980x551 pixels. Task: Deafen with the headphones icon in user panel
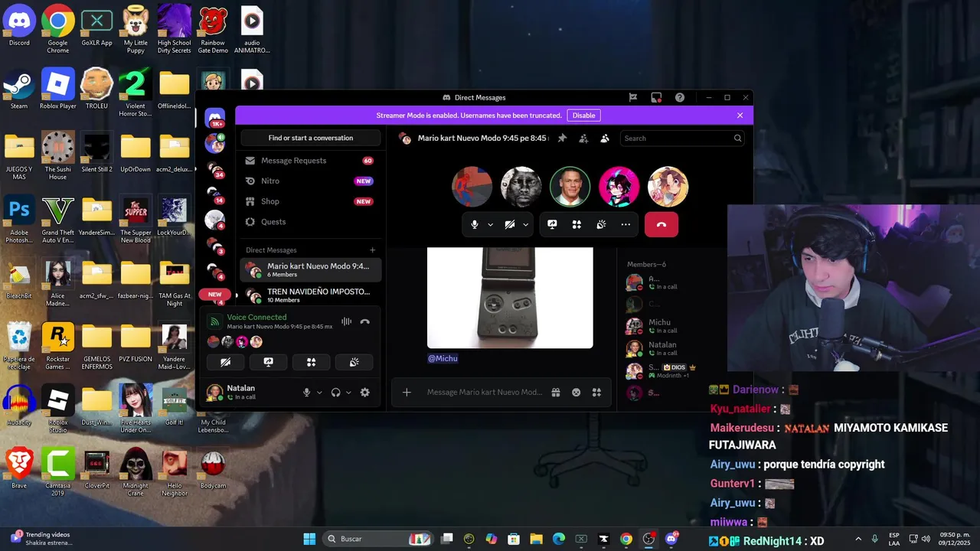tap(335, 392)
